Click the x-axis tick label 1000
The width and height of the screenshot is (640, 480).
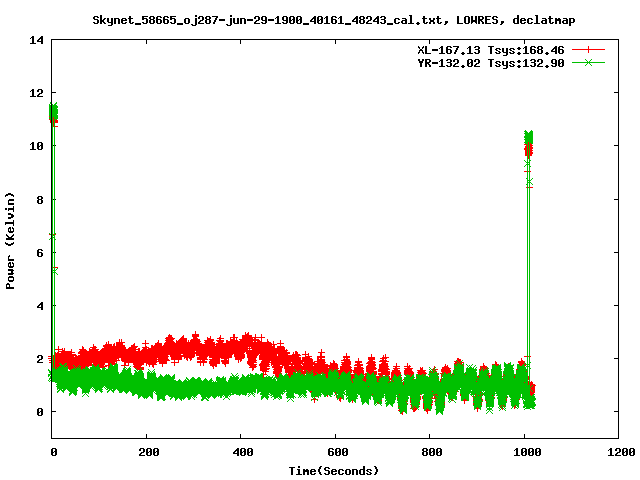pos(527,452)
